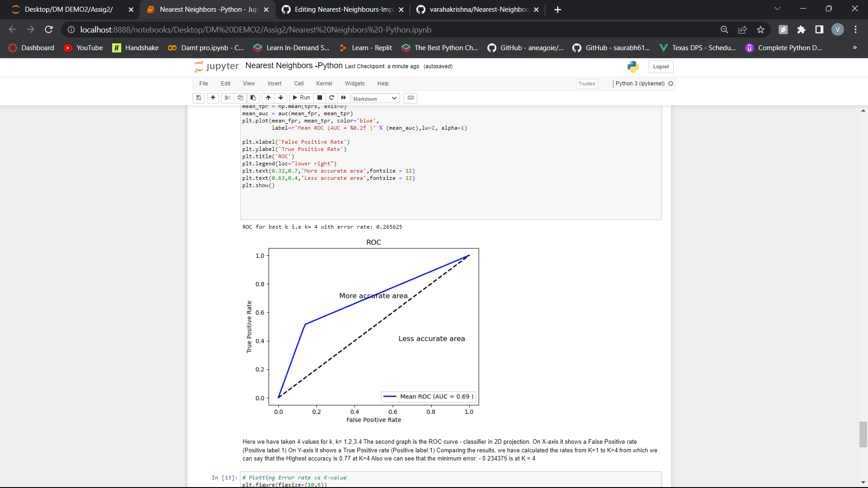Image resolution: width=868 pixels, height=488 pixels.
Task: Toggle the Trusted notebook indicator
Action: tap(586, 84)
